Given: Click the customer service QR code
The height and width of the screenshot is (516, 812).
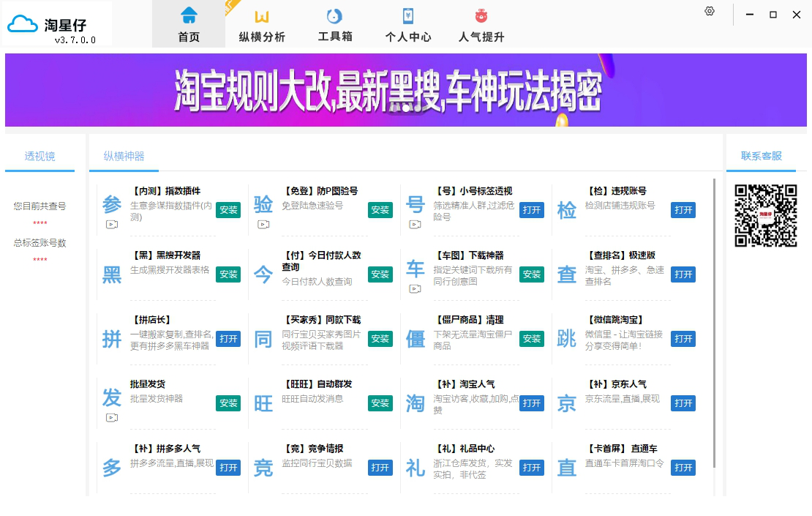Looking at the screenshot, I should [766, 215].
